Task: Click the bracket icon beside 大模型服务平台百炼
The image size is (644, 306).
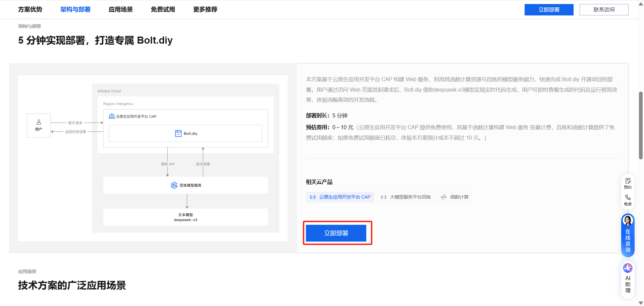Action: tap(384, 197)
